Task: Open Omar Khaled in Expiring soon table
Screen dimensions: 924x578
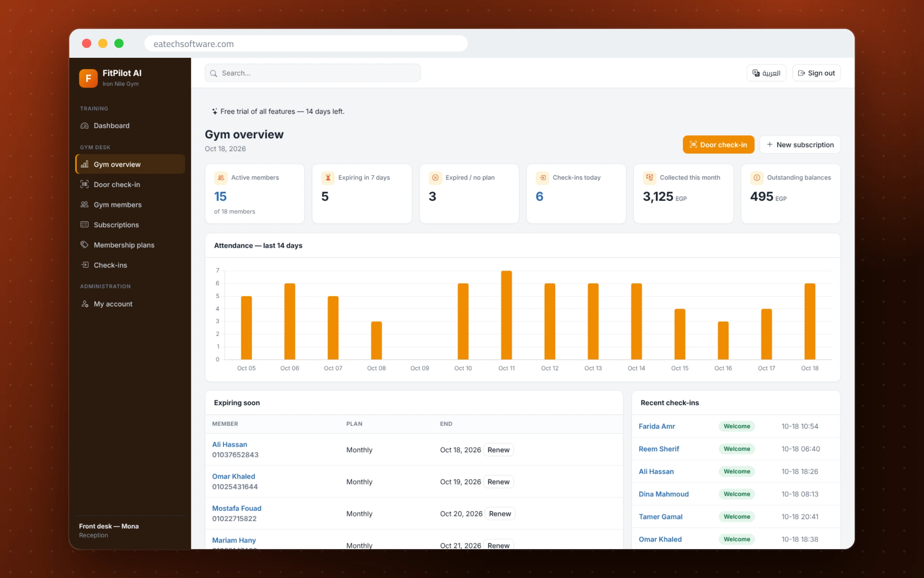Action: pyautogui.click(x=233, y=476)
